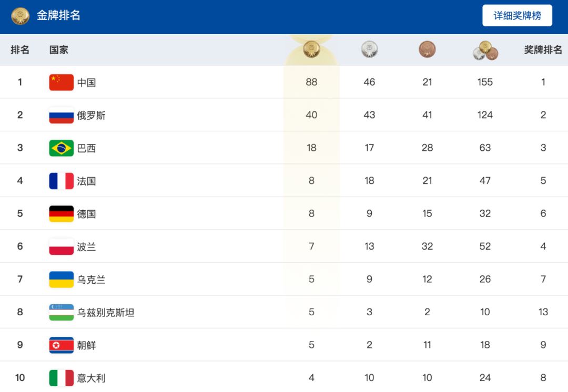This screenshot has height=392, width=568.
Task: Select the gold medal column icon
Action: (311, 49)
